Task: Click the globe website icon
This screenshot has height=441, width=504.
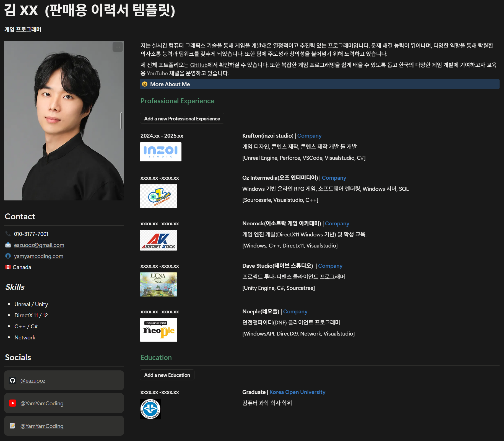Action: pyautogui.click(x=8, y=256)
